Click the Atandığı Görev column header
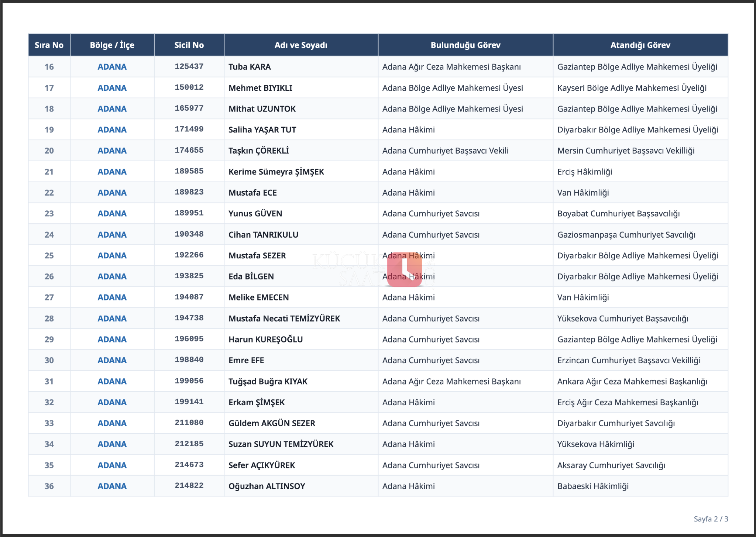Viewport: 756px width, 537px height. click(x=640, y=45)
